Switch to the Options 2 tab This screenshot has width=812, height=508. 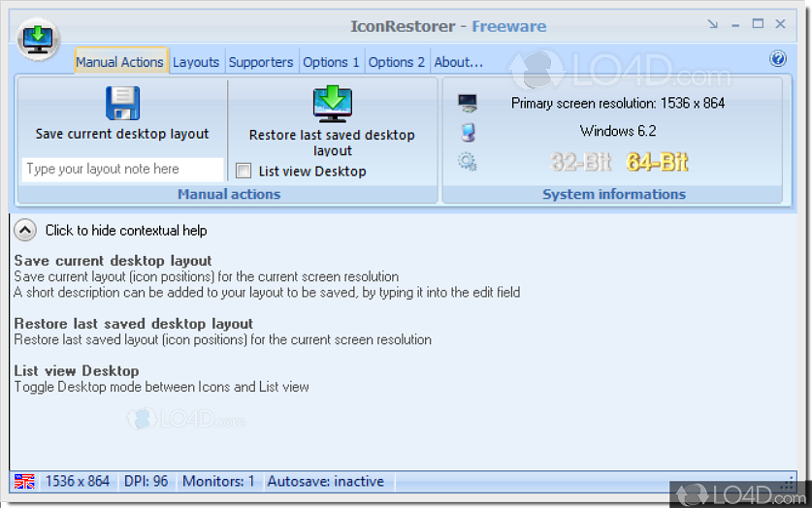[397, 62]
